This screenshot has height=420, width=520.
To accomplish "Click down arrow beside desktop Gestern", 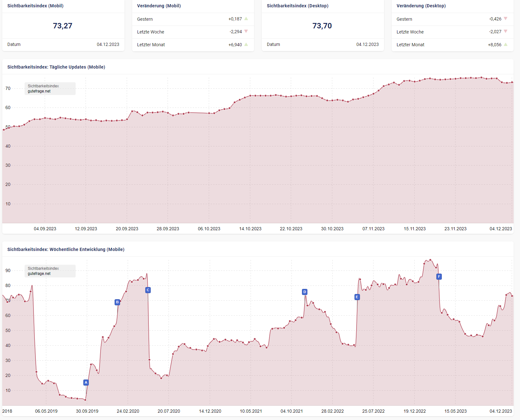I will [x=506, y=19].
